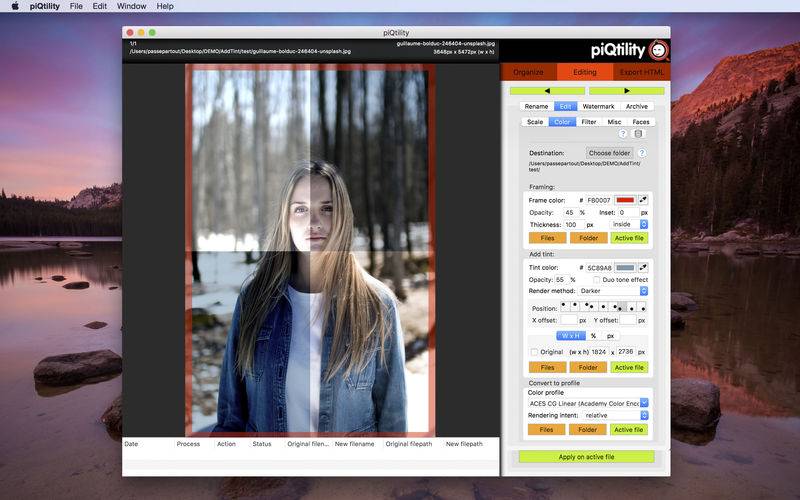
Task: Check the Original size checkbox
Action: (x=534, y=352)
